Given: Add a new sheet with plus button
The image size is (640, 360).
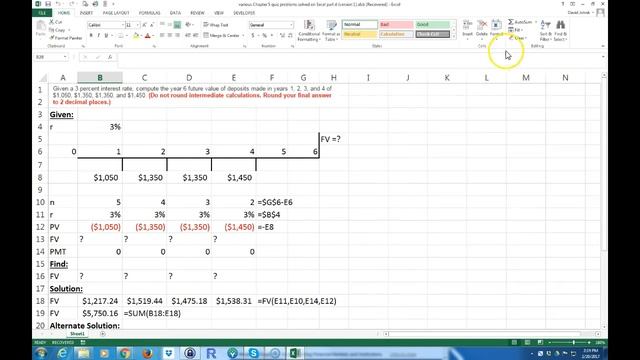Looking at the screenshot, I should (102, 334).
